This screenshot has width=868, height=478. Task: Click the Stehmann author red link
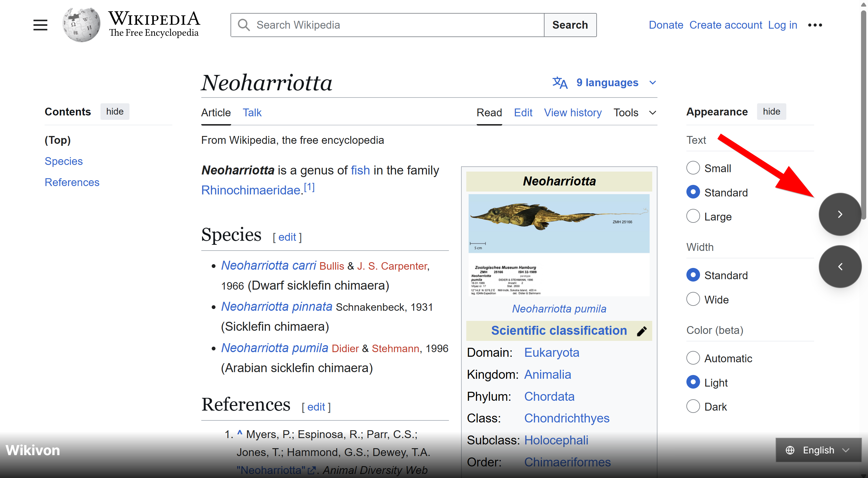tap(395, 348)
